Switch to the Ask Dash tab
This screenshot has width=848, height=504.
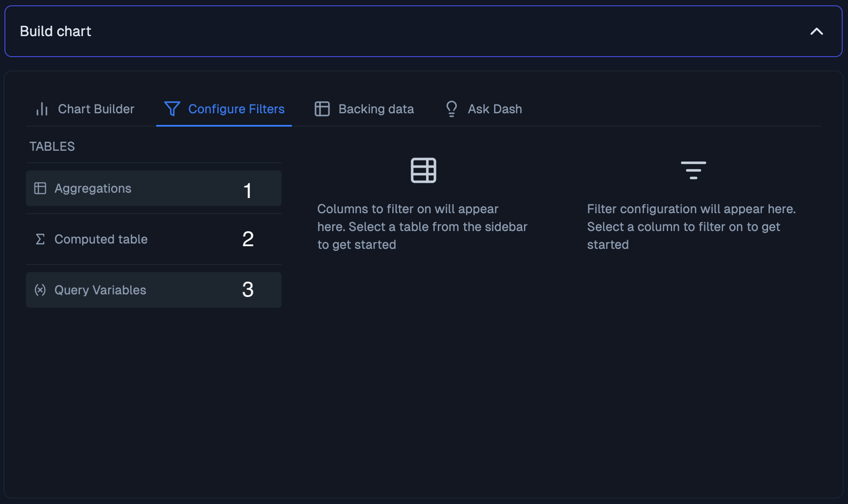click(495, 108)
